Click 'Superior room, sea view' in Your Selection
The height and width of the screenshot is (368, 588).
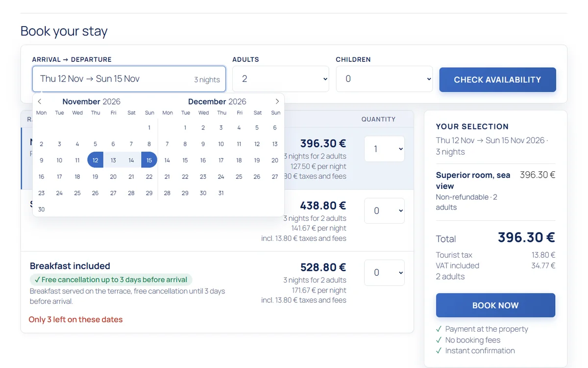pos(473,181)
